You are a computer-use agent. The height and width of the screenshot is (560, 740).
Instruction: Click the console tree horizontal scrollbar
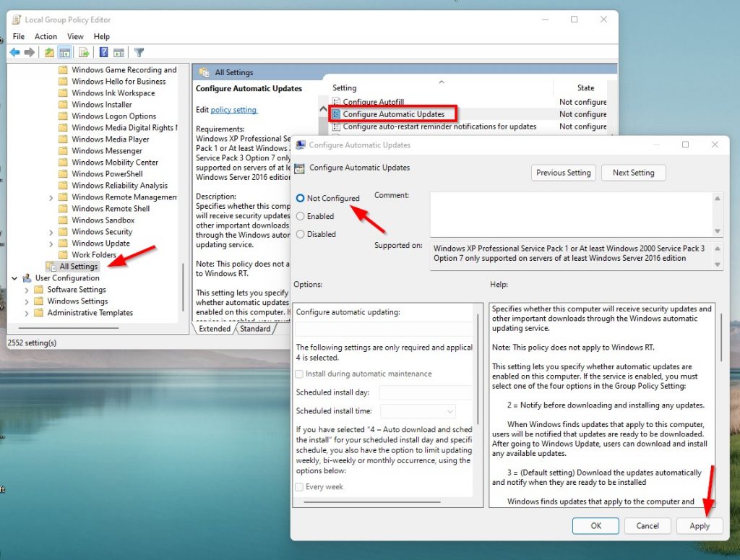(x=69, y=327)
